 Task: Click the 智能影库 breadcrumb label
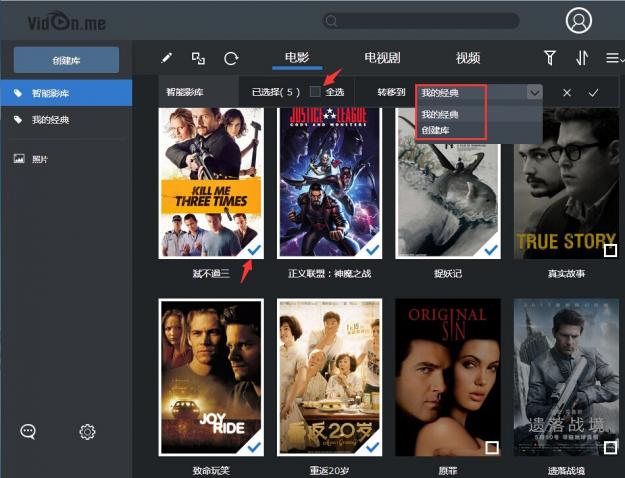185,92
